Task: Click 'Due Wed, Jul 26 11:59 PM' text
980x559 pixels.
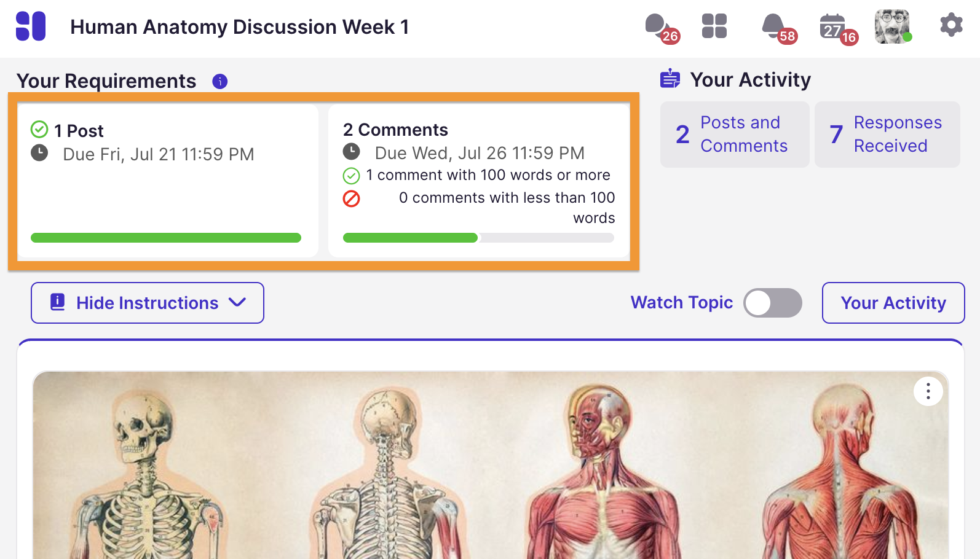Action: coord(480,153)
